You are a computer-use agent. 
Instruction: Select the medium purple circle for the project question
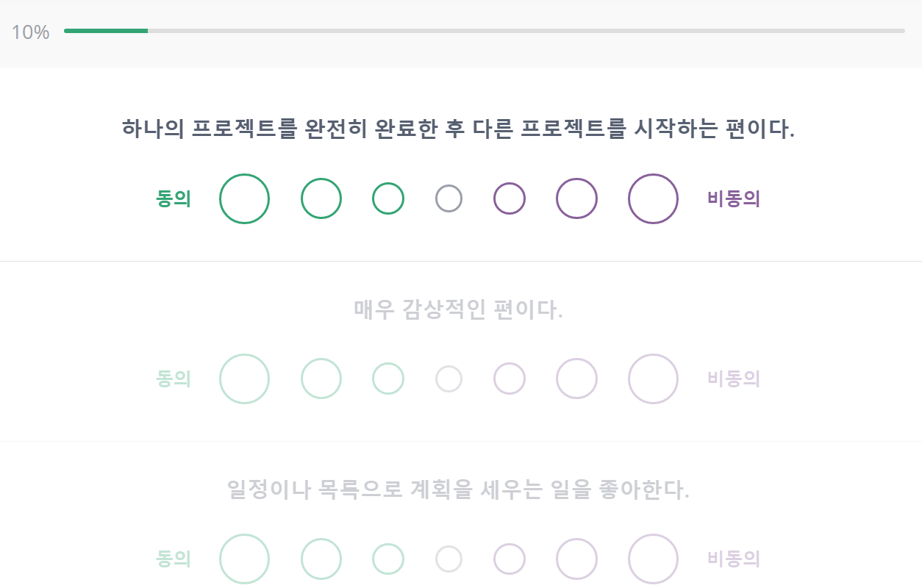pyautogui.click(x=576, y=198)
